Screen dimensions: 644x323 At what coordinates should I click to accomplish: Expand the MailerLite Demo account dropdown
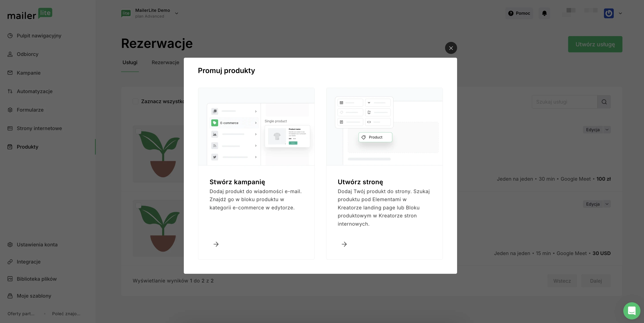(x=176, y=13)
